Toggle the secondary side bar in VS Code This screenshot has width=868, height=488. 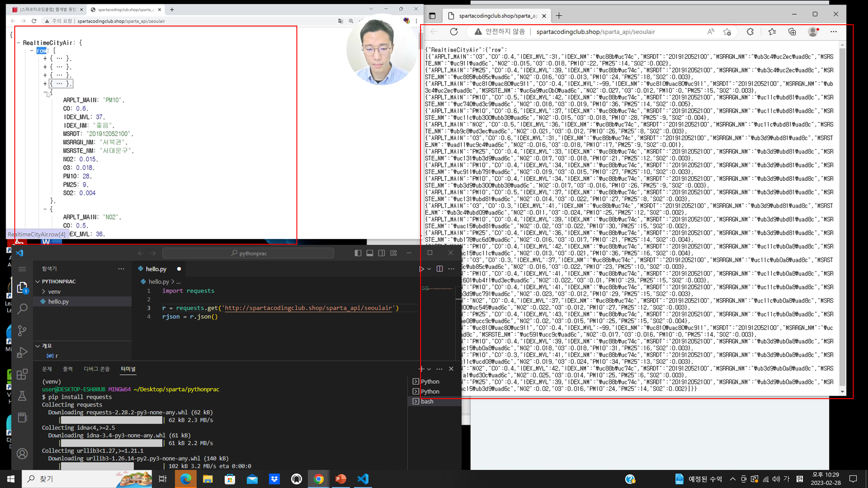[x=381, y=253]
